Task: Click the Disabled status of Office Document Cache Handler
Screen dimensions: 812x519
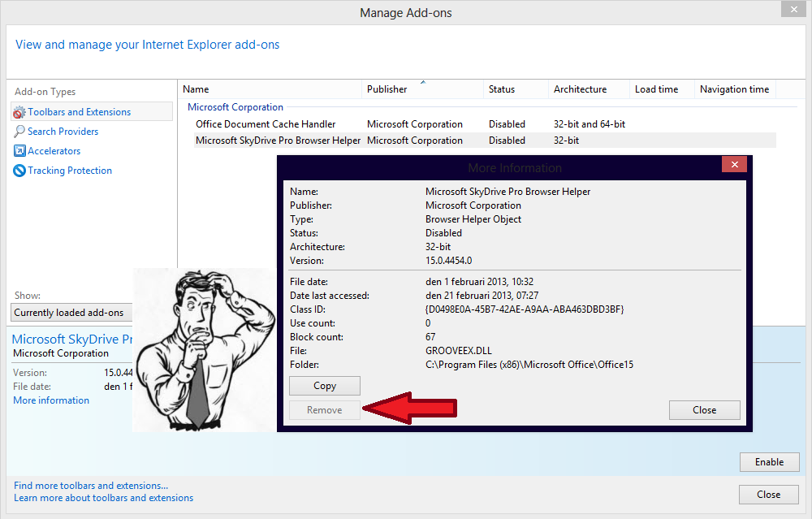Action: pyautogui.click(x=507, y=124)
